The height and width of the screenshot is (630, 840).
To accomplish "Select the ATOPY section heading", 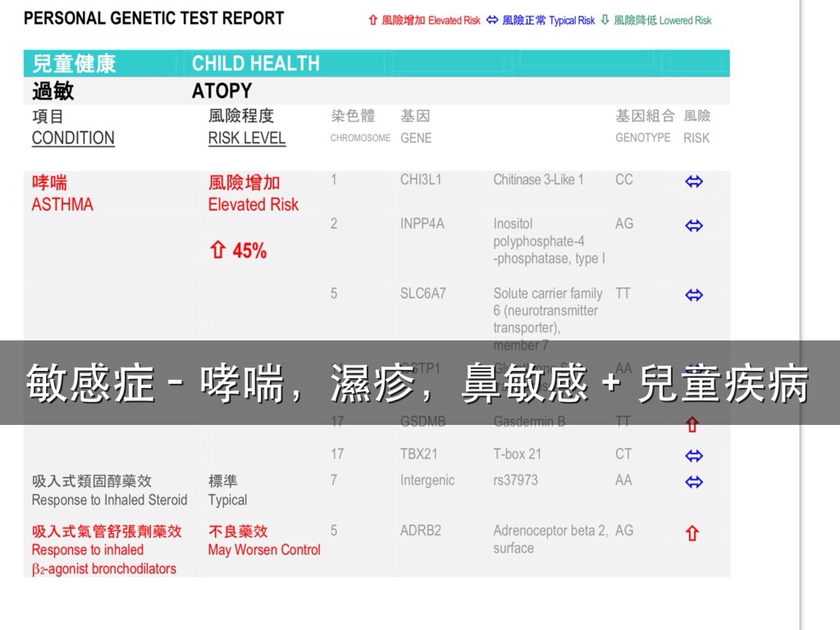I will [x=221, y=90].
